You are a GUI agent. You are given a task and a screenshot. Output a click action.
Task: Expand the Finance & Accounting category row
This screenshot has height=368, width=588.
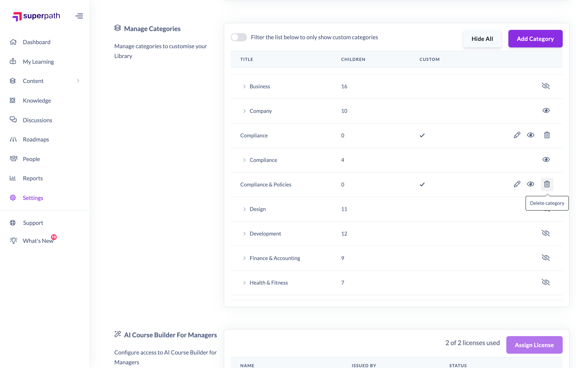tap(244, 258)
